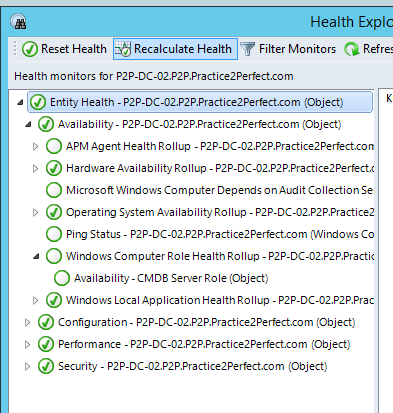
Task: Expand Hardware Availability Rollup node
Action: pyautogui.click(x=35, y=168)
